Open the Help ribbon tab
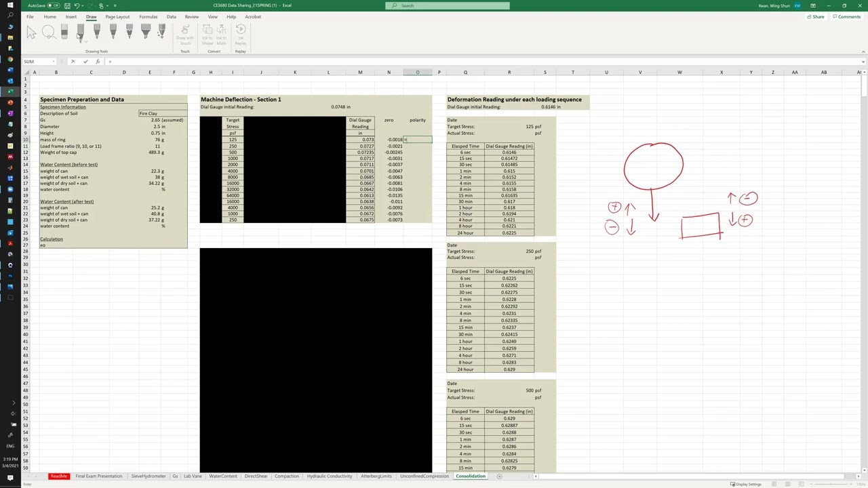The width and height of the screenshot is (868, 488). [x=231, y=17]
